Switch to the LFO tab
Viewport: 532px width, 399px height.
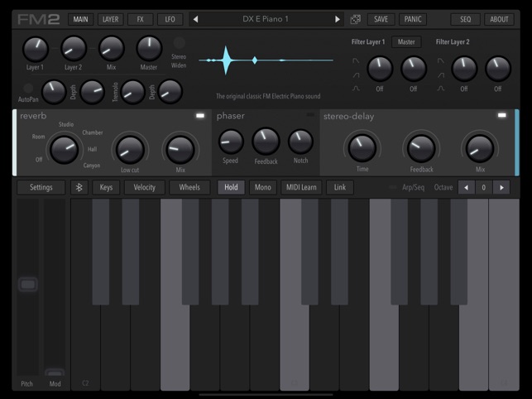[x=170, y=19]
